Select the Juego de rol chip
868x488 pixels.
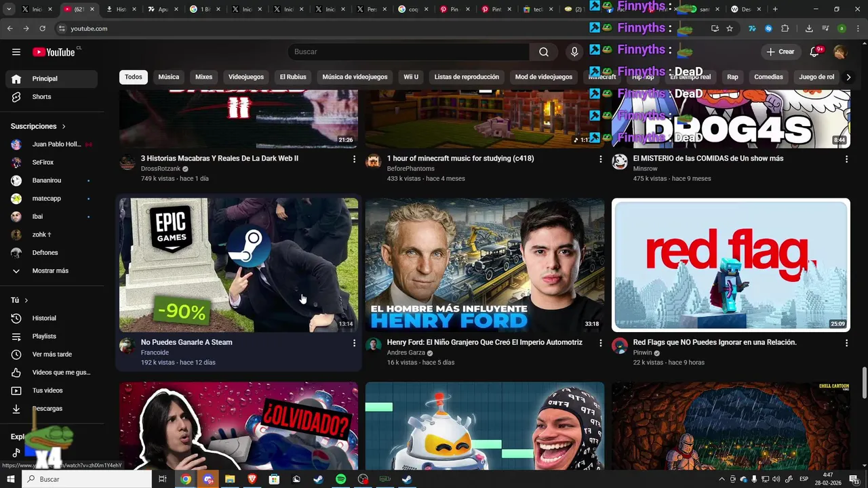816,77
